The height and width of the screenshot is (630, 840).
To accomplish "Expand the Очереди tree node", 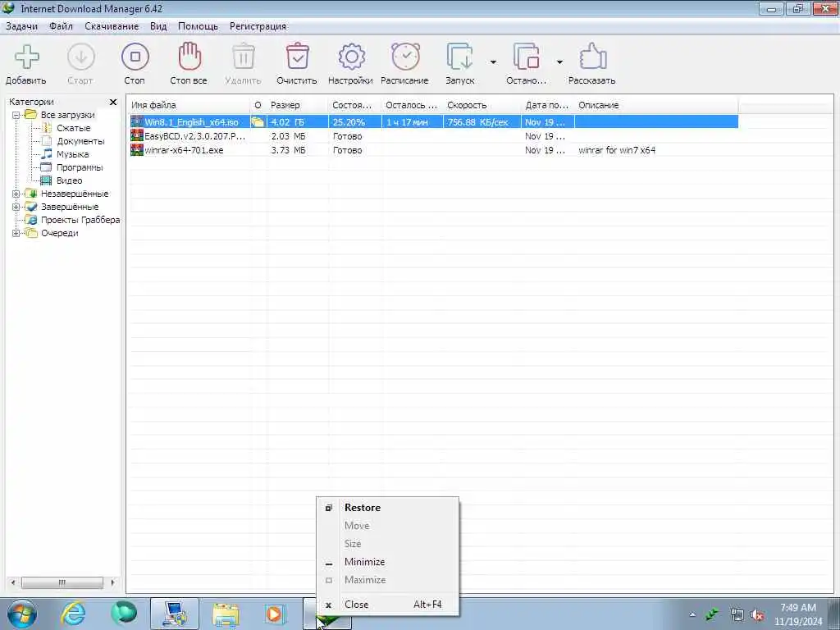I will pos(16,233).
